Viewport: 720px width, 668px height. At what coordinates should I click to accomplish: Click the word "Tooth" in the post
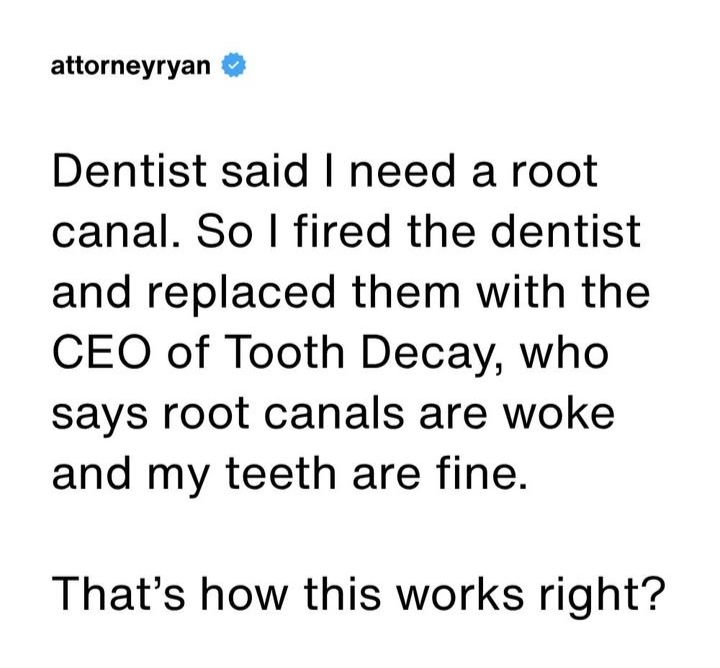[x=283, y=353]
